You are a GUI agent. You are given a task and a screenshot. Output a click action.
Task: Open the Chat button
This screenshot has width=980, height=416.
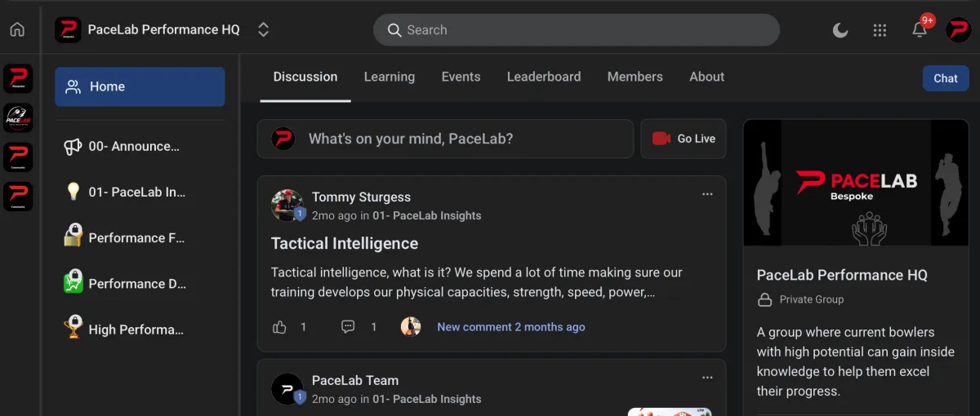pyautogui.click(x=946, y=78)
